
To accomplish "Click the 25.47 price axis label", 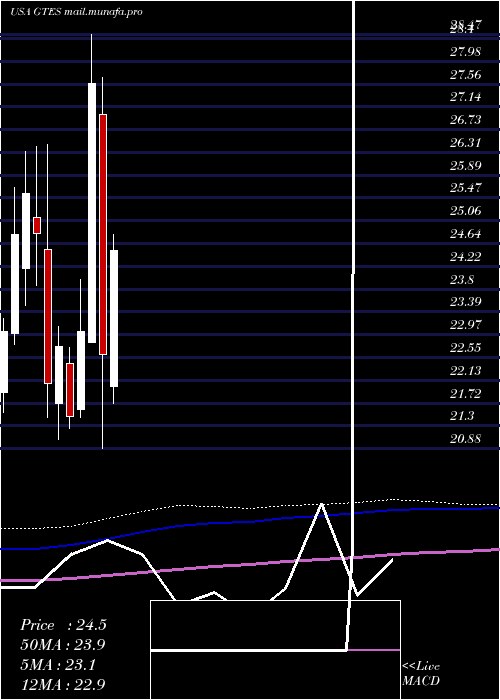I will coord(465,188).
